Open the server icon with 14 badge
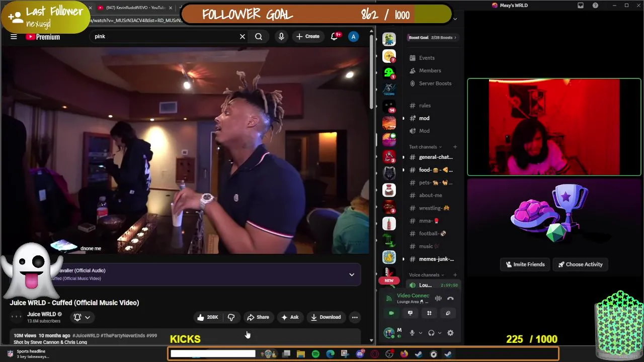 pos(389,107)
